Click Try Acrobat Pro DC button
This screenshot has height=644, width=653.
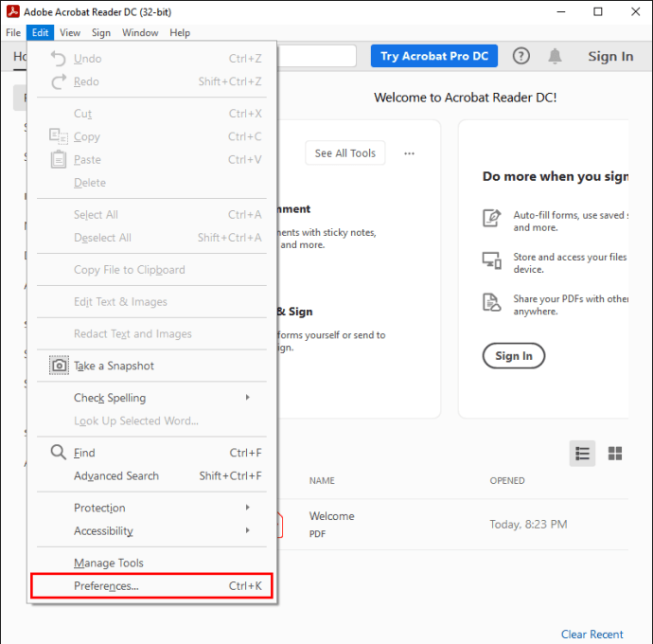point(434,56)
